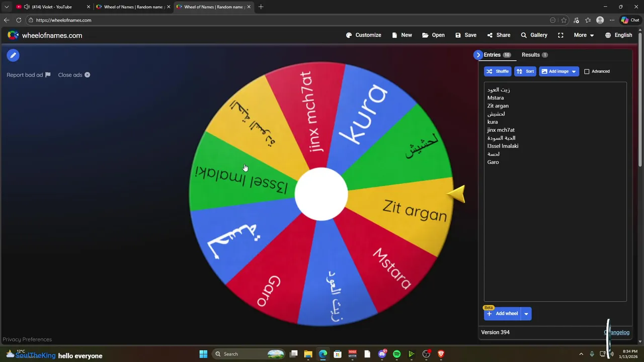The height and width of the screenshot is (362, 644).
Task: Mute the YouTube tab audio icon
Action: coord(26,7)
